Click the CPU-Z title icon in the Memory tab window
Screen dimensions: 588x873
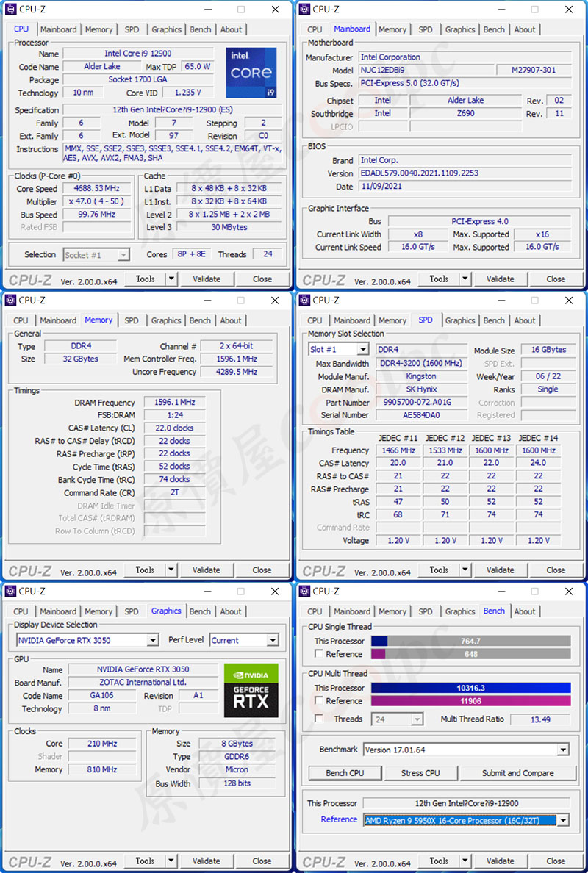coord(10,301)
